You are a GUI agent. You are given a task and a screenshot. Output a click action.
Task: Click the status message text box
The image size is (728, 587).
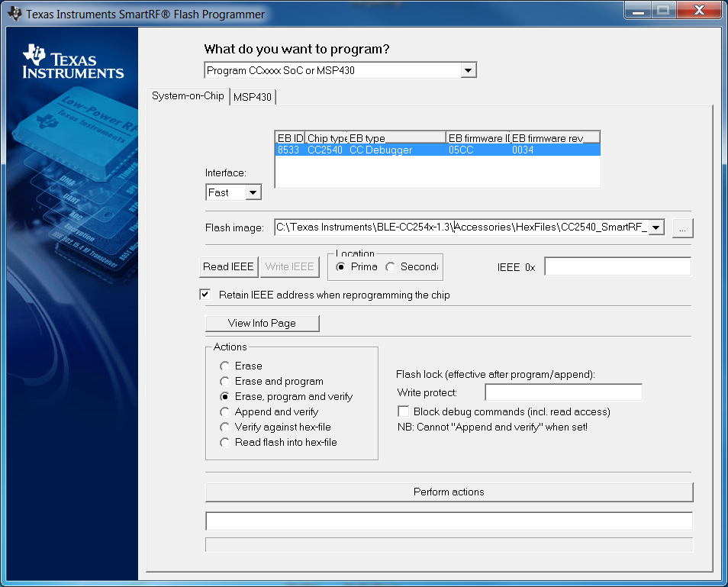(449, 521)
